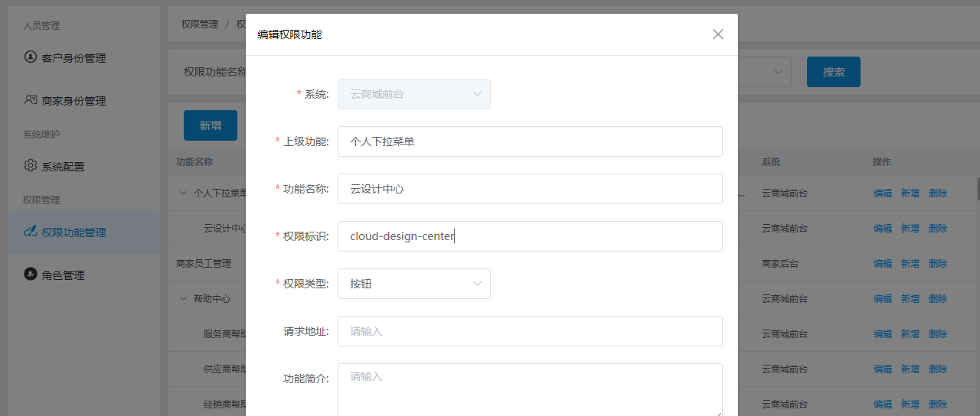This screenshot has height=416, width=980.
Task: Click 编辑 in the 帮助中心 row
Action: [883, 299]
